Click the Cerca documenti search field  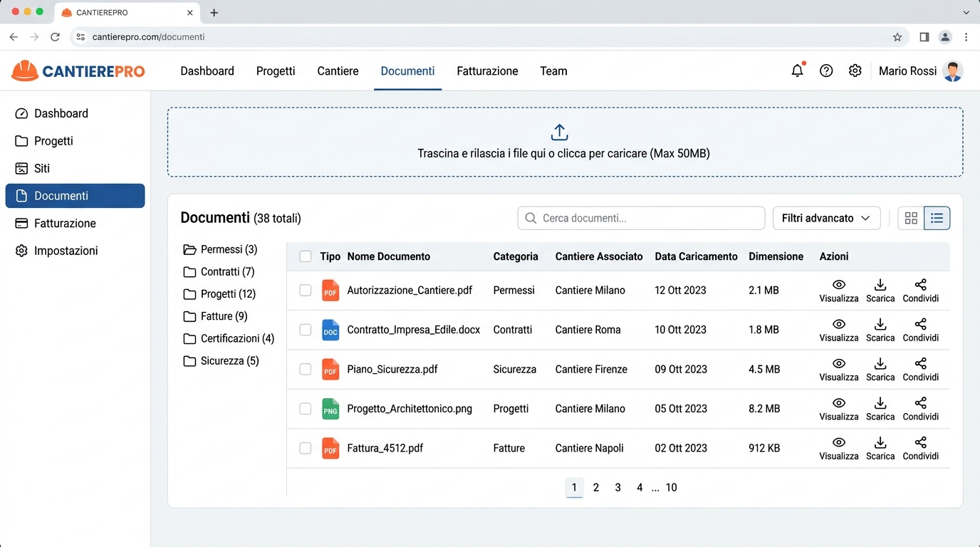tap(641, 218)
